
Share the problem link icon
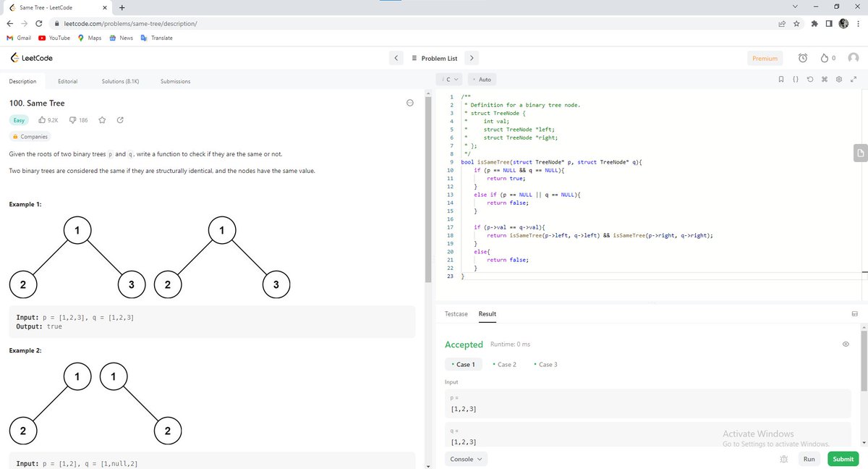(x=120, y=119)
